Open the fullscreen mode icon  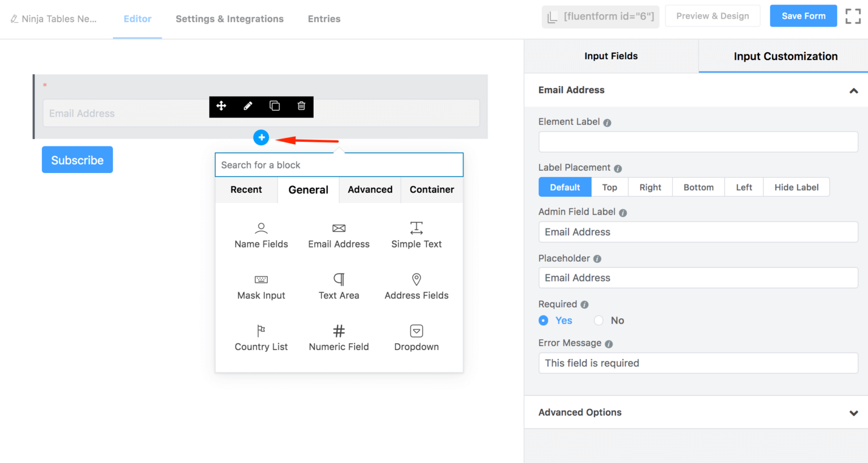pyautogui.click(x=853, y=16)
